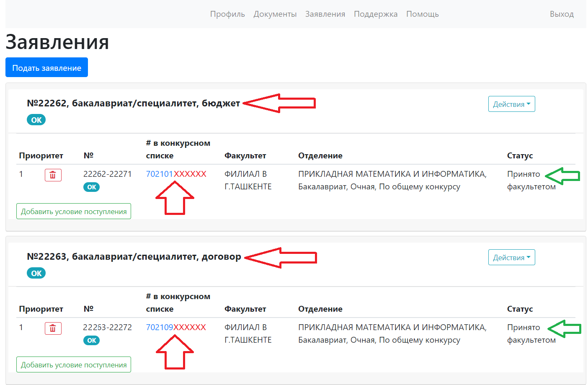
Task: Open competitive list link 702101
Action: [x=160, y=174]
